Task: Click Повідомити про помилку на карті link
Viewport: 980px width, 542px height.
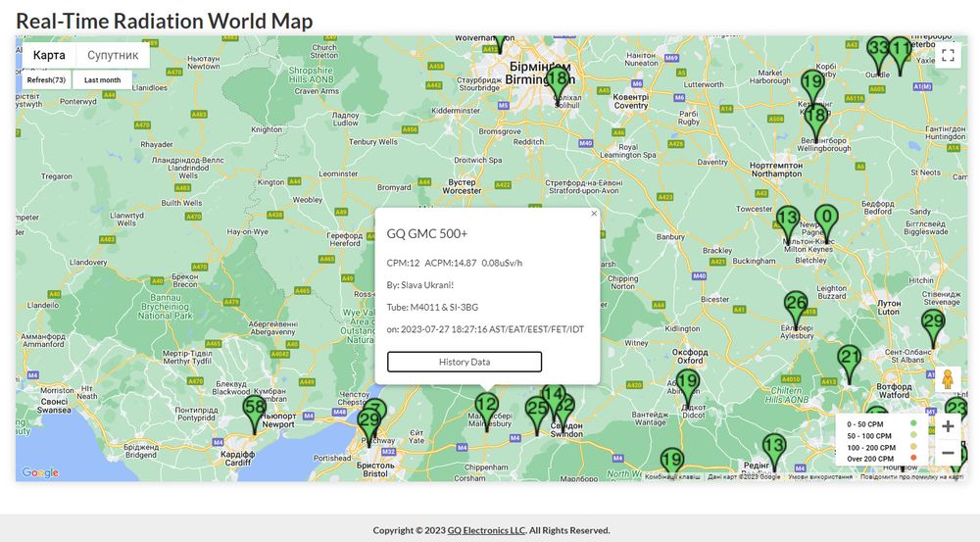Action: click(911, 477)
